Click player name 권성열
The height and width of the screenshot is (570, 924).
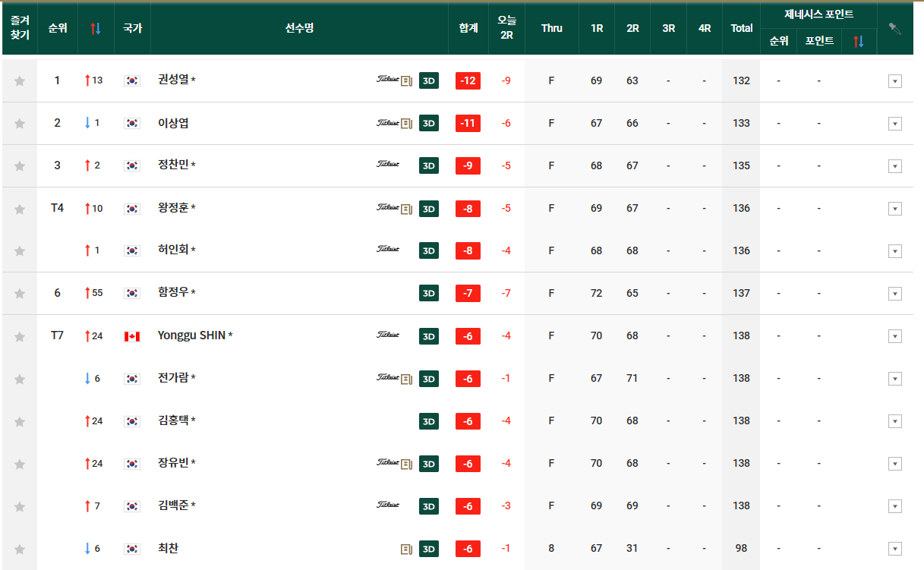coord(173,79)
